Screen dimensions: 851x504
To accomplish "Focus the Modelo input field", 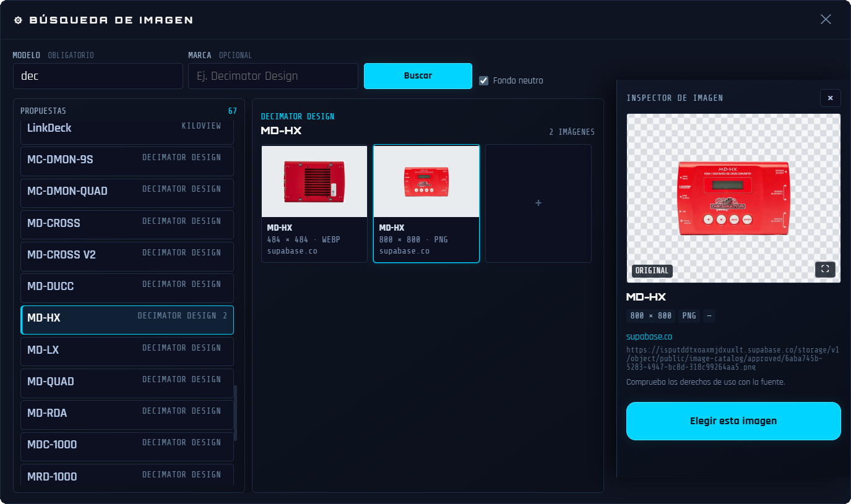I will pyautogui.click(x=98, y=76).
